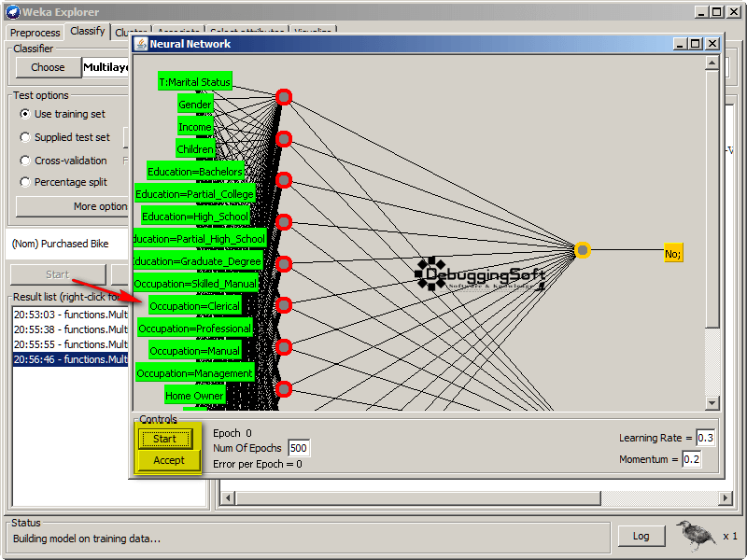Select the 'Income' input node
The width and height of the screenshot is (747, 560).
click(x=195, y=127)
